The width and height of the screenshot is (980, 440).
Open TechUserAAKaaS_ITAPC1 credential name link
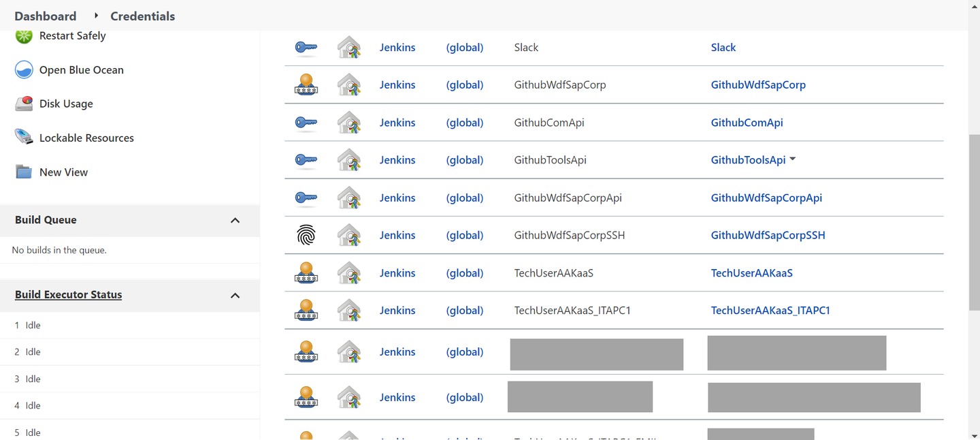coord(770,311)
